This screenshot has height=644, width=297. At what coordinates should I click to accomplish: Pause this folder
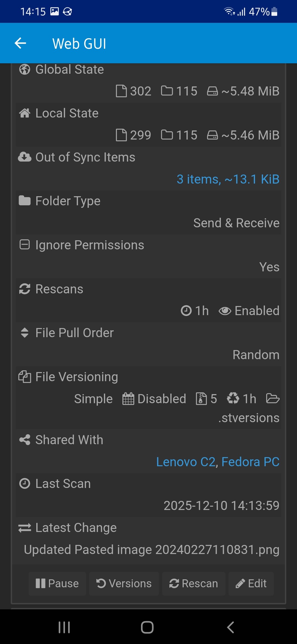pyautogui.click(x=57, y=583)
